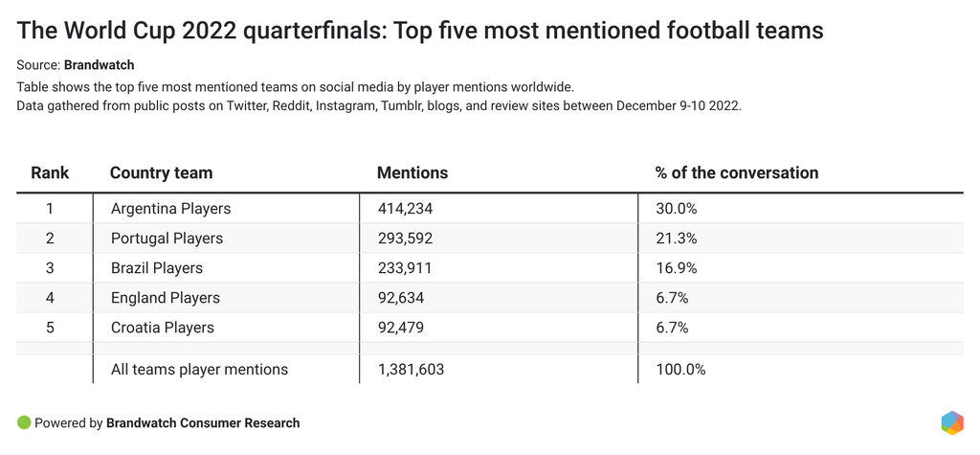Click the chart title about World Cup quarterfinals

(420, 31)
